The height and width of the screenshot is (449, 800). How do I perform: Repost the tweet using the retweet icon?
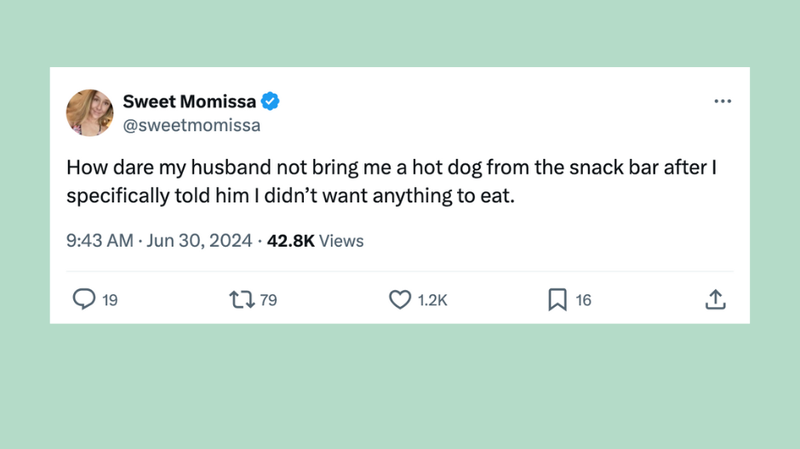[241, 299]
